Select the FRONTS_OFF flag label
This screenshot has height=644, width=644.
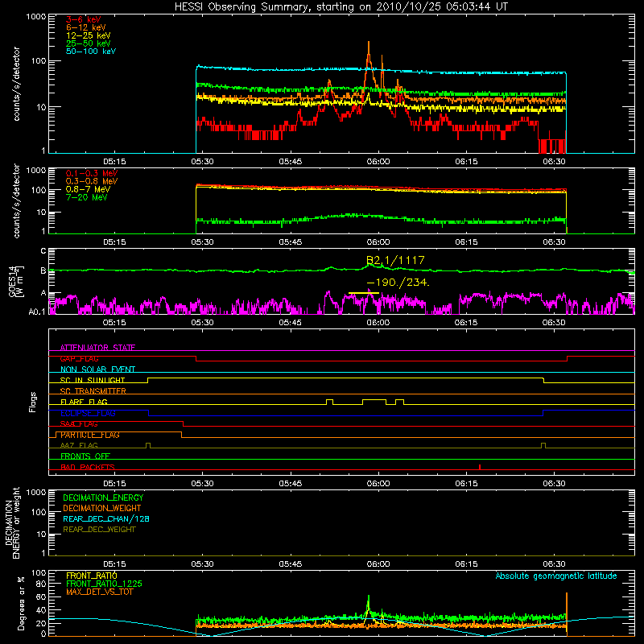pos(85,456)
